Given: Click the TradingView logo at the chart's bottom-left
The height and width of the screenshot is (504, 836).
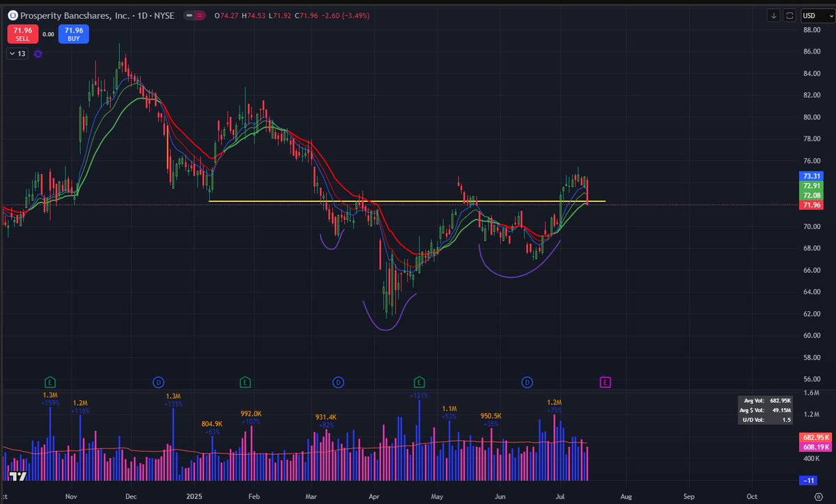Looking at the screenshot, I should tap(18, 477).
